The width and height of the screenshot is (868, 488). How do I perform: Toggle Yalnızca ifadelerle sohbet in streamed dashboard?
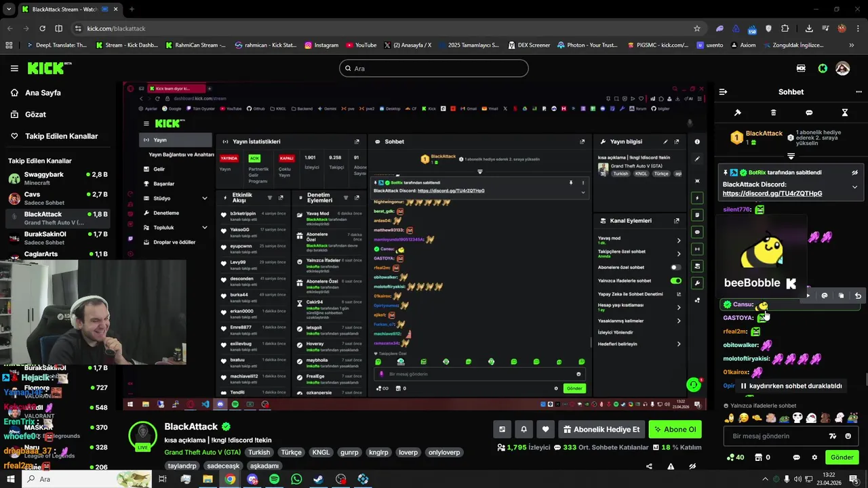(675, 281)
